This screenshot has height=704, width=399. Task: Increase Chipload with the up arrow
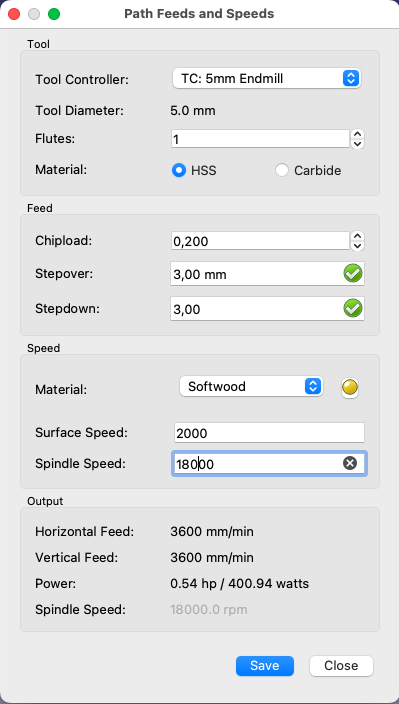(357, 236)
